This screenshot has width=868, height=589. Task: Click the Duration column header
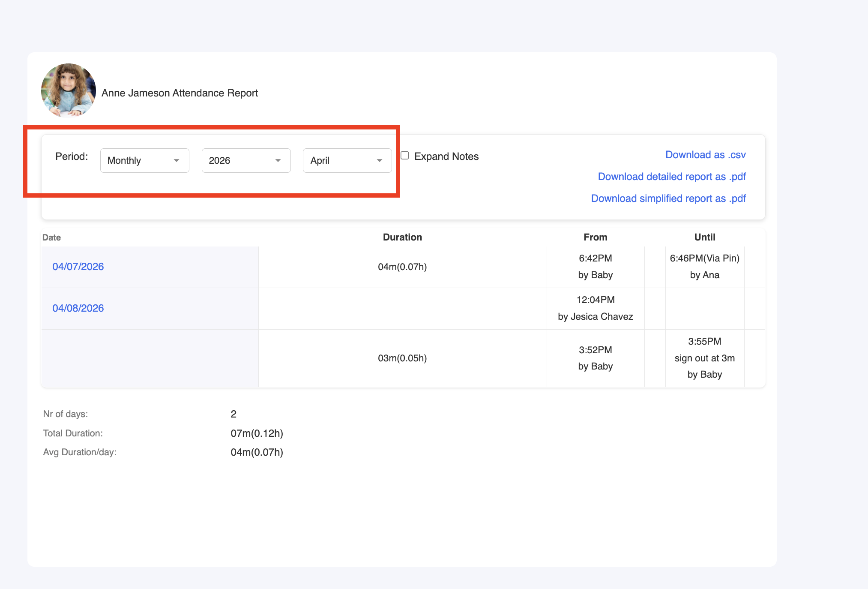pos(402,237)
